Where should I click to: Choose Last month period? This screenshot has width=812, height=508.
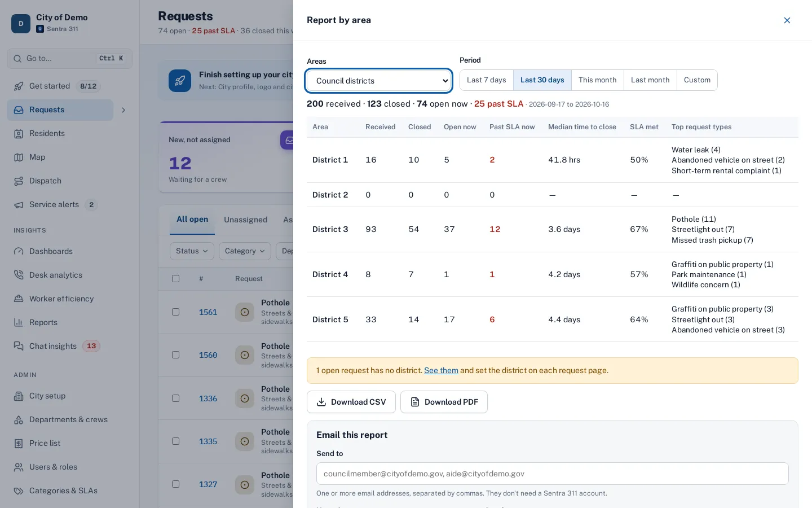point(650,80)
